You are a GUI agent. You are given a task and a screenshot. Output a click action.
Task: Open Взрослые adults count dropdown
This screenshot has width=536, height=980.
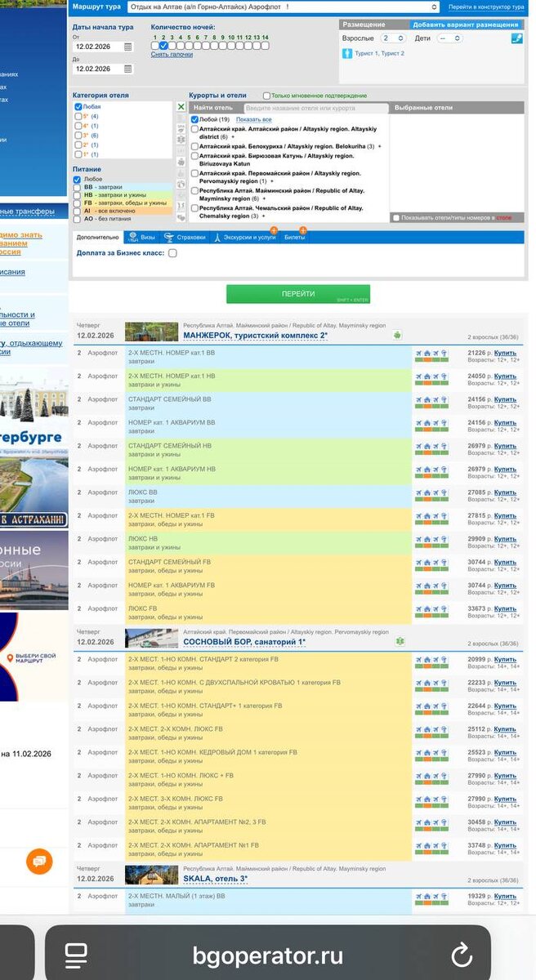click(393, 38)
